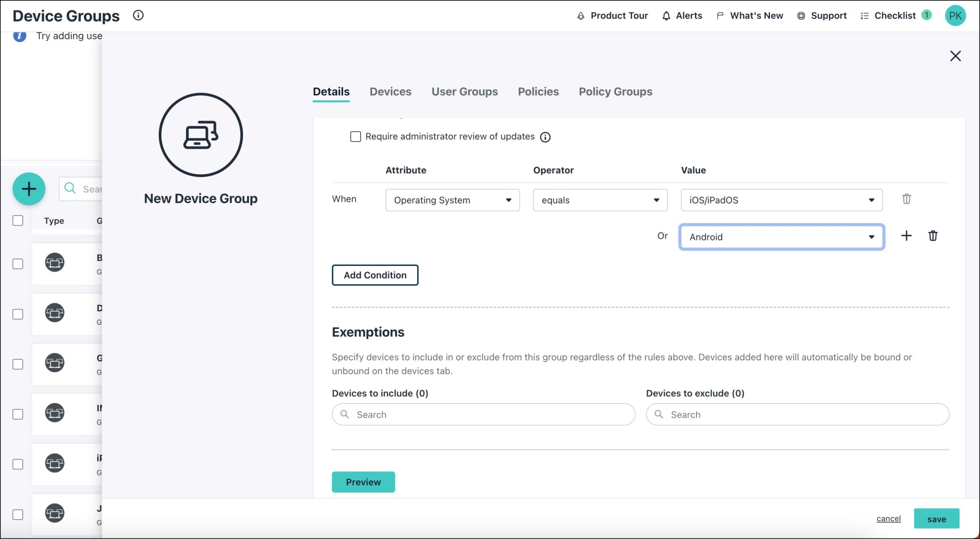Cancel the new device group
The height and width of the screenshot is (539, 980).
888,518
